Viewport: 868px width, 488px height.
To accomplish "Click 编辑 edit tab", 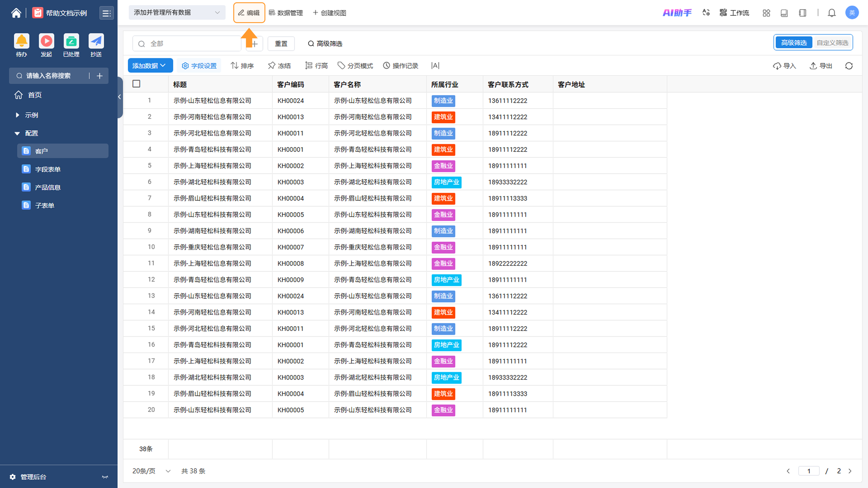I will (x=249, y=13).
